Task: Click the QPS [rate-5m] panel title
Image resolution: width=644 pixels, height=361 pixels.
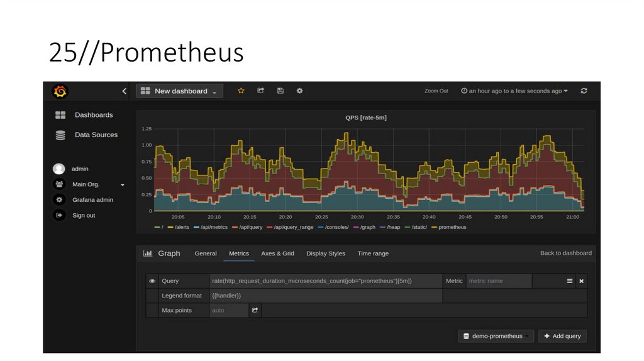Action: pos(366,118)
